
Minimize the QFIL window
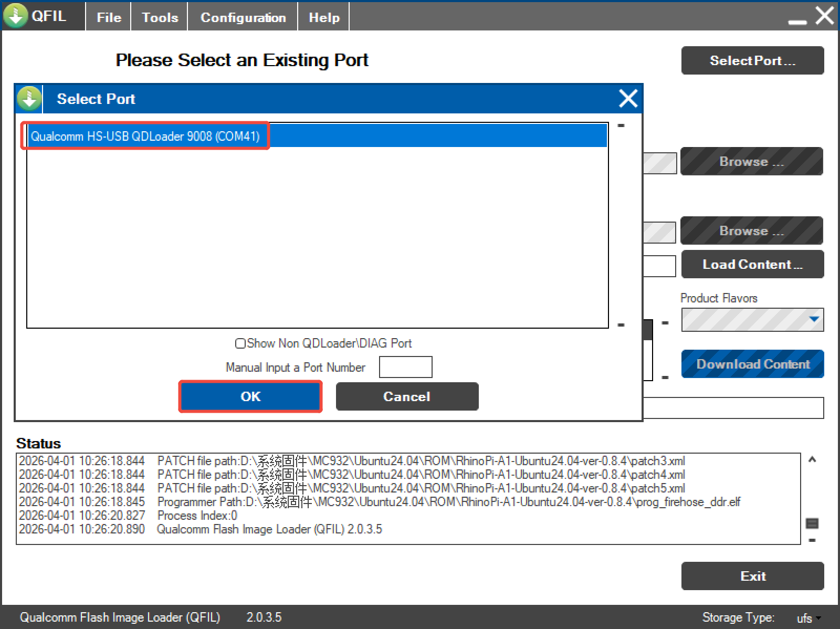(x=797, y=21)
